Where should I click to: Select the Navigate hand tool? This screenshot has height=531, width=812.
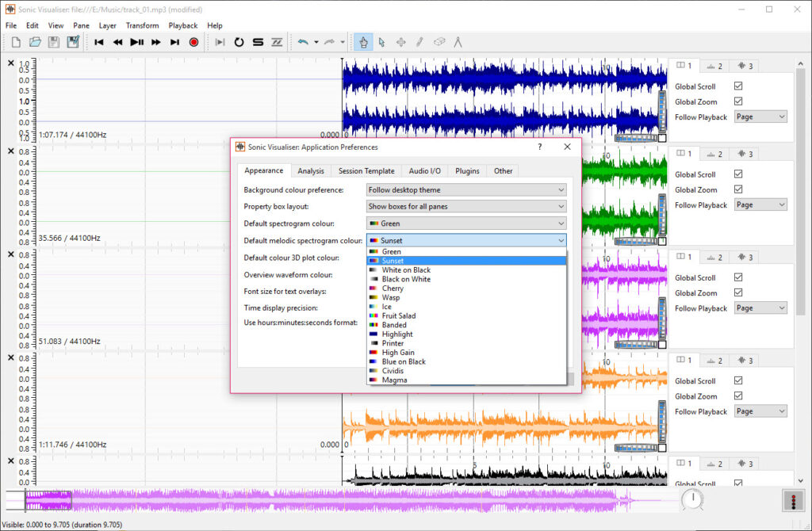coord(363,42)
